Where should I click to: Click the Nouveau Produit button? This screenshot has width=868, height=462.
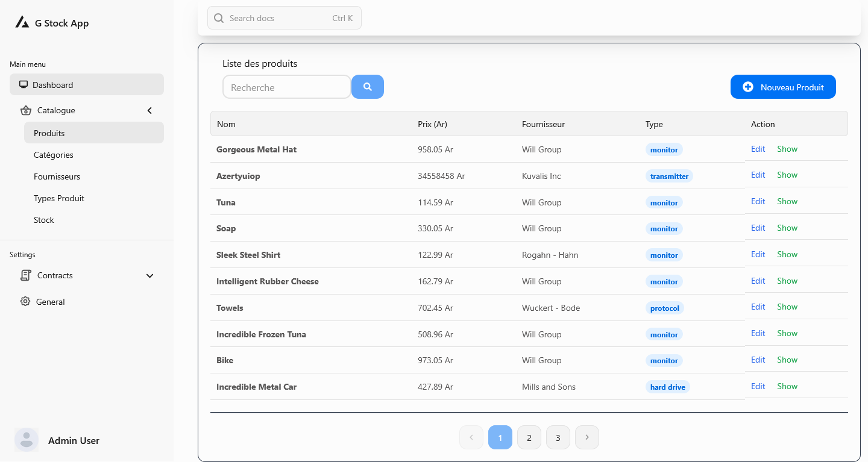coord(783,87)
